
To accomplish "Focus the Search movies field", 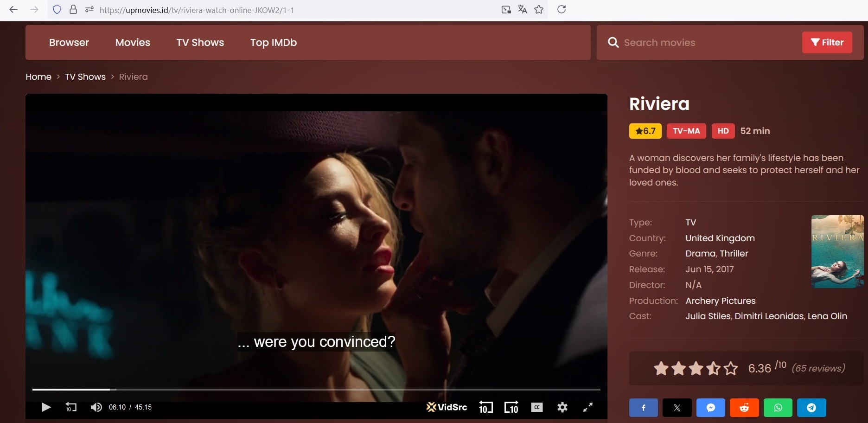I will tap(709, 43).
